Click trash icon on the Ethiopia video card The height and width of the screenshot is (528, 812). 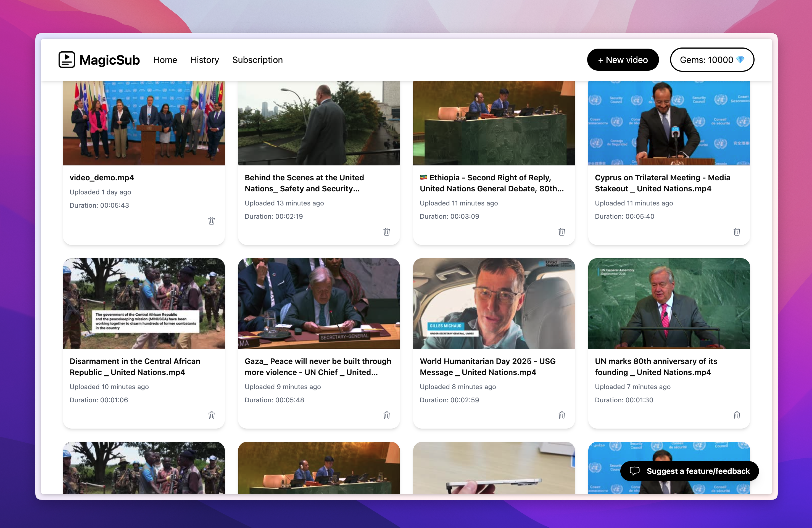pyautogui.click(x=561, y=232)
